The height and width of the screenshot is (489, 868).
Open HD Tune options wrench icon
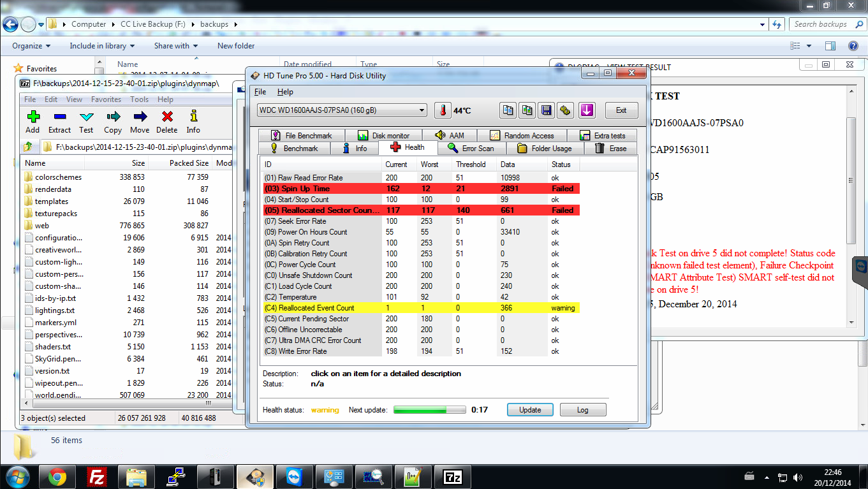coord(565,110)
